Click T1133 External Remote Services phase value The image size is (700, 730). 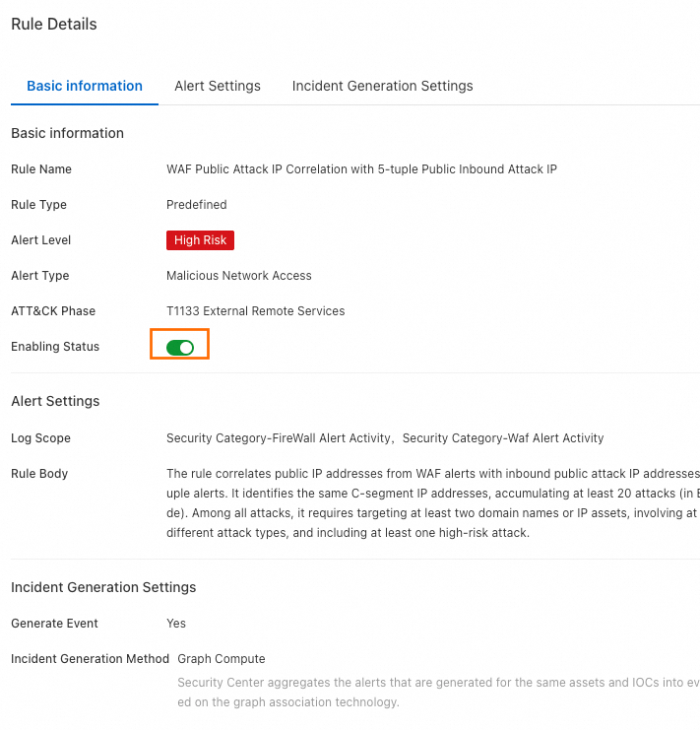[256, 311]
